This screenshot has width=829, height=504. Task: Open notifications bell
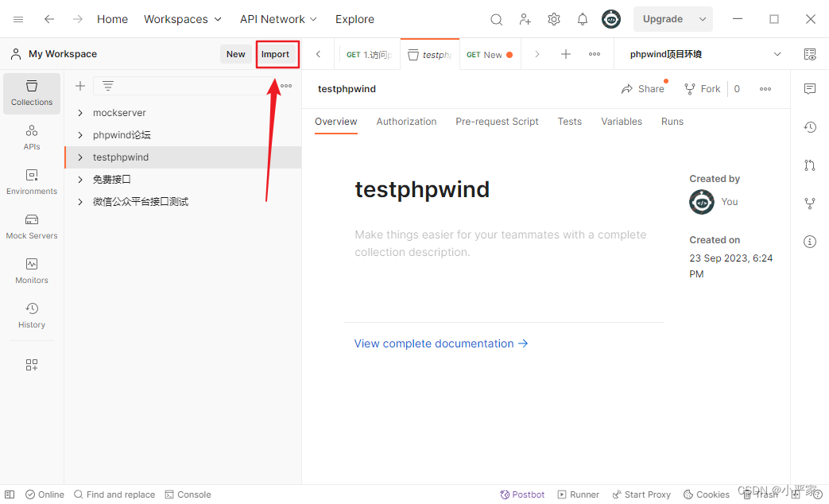pyautogui.click(x=582, y=20)
